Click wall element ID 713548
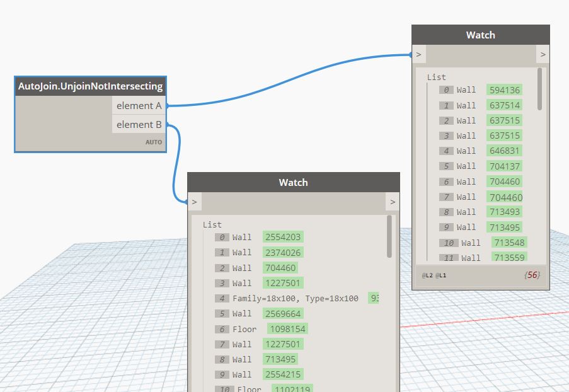 [509, 243]
